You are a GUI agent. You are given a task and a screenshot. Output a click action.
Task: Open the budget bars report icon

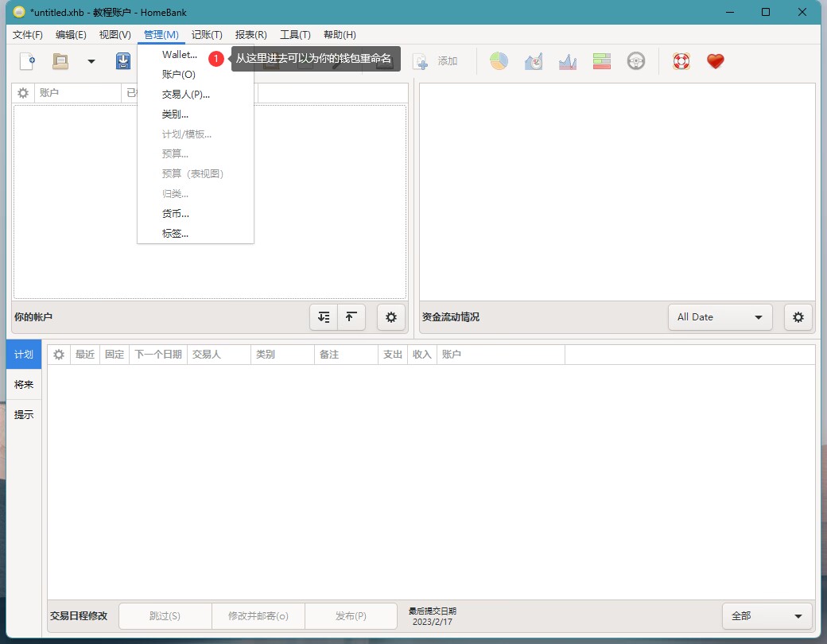coord(601,61)
